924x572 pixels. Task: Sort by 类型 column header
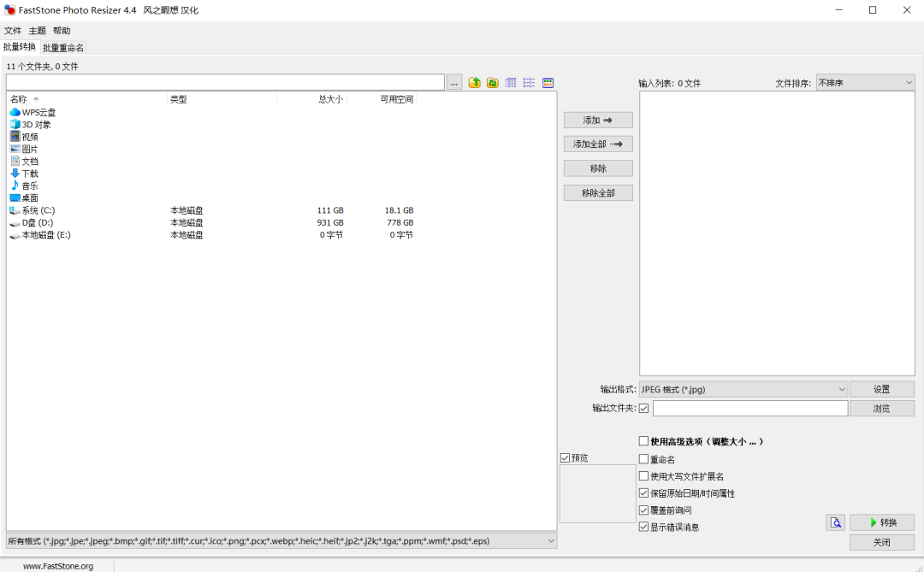click(x=222, y=99)
